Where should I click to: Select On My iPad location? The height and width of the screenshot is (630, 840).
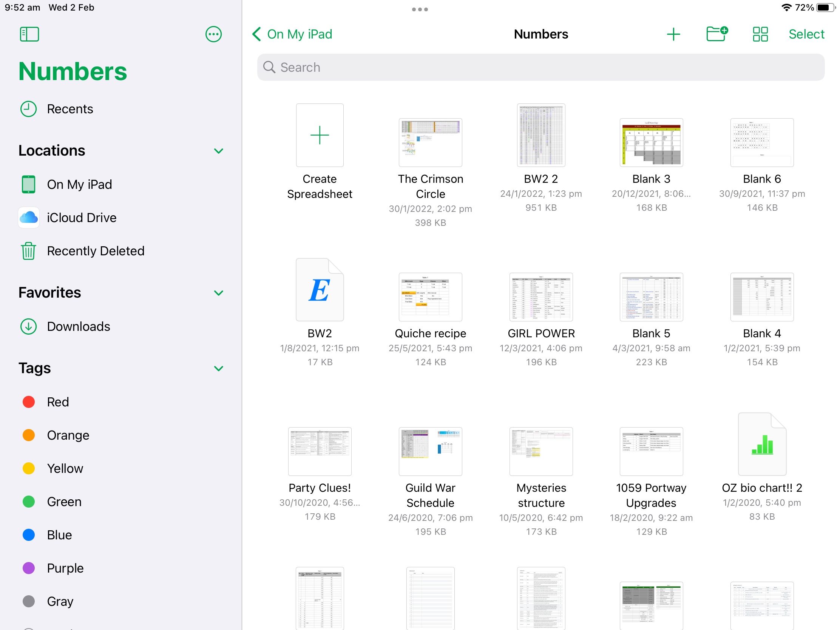tap(79, 185)
